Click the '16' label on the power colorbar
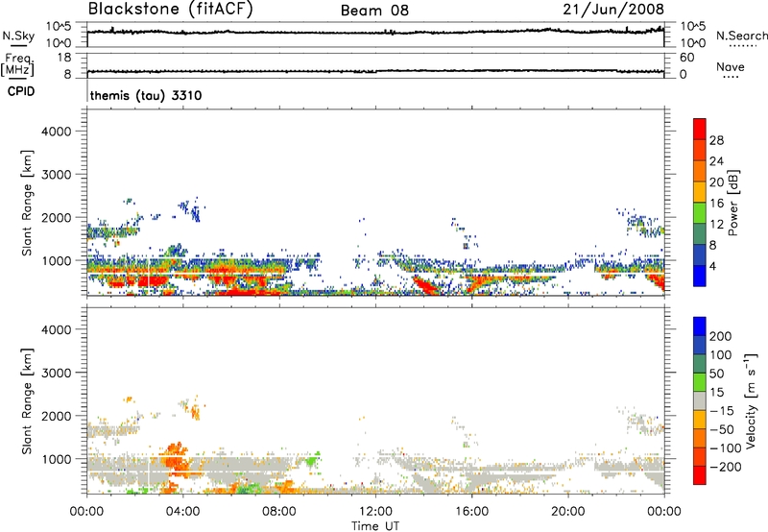 point(716,204)
